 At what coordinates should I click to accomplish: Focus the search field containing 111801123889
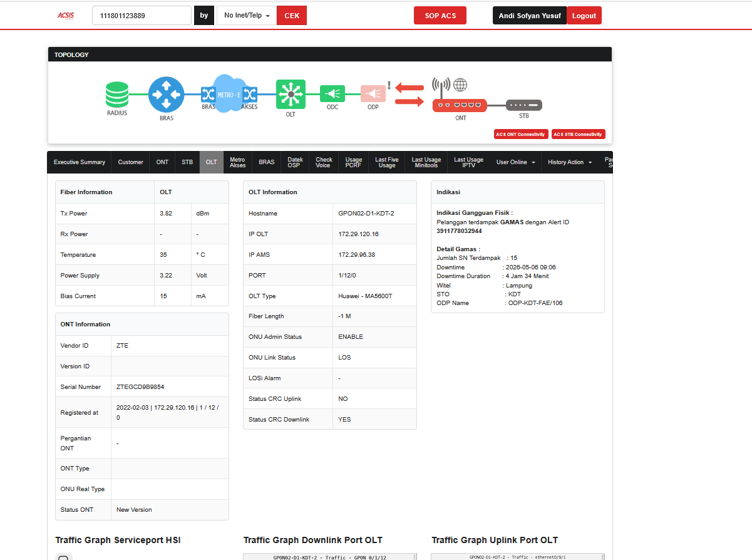[142, 16]
